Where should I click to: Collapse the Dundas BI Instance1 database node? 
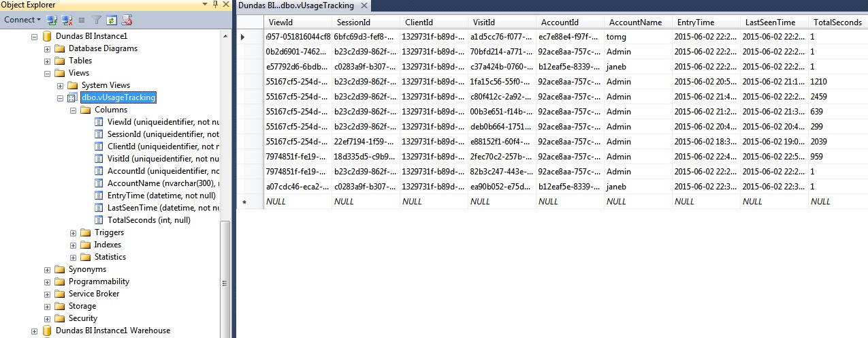tap(35, 36)
